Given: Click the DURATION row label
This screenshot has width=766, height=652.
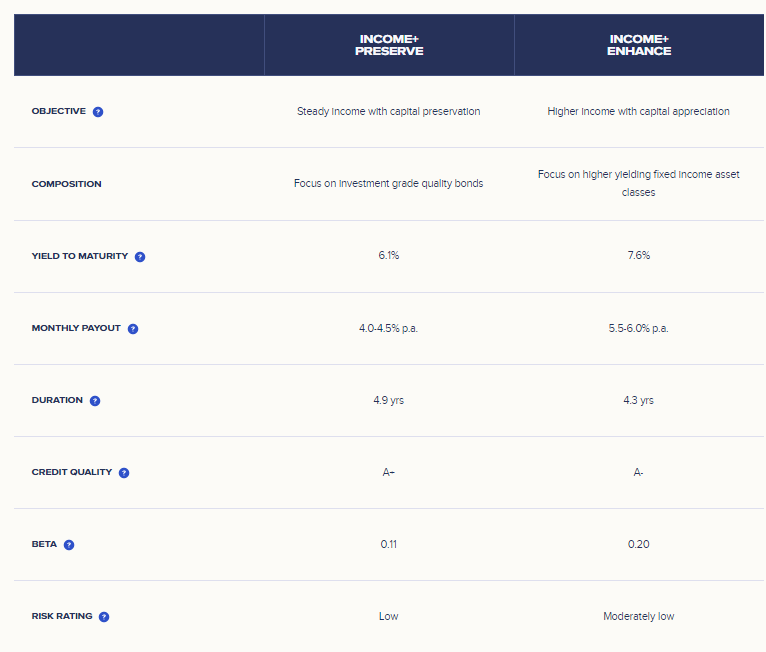Looking at the screenshot, I should pyautogui.click(x=57, y=400).
